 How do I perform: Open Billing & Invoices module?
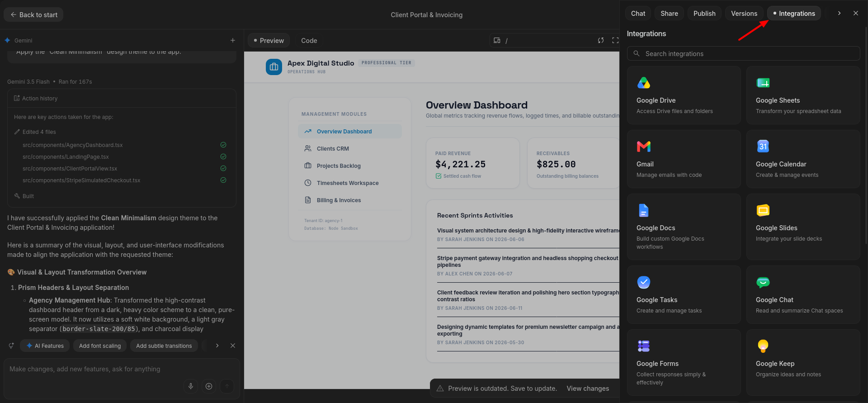pos(350,200)
